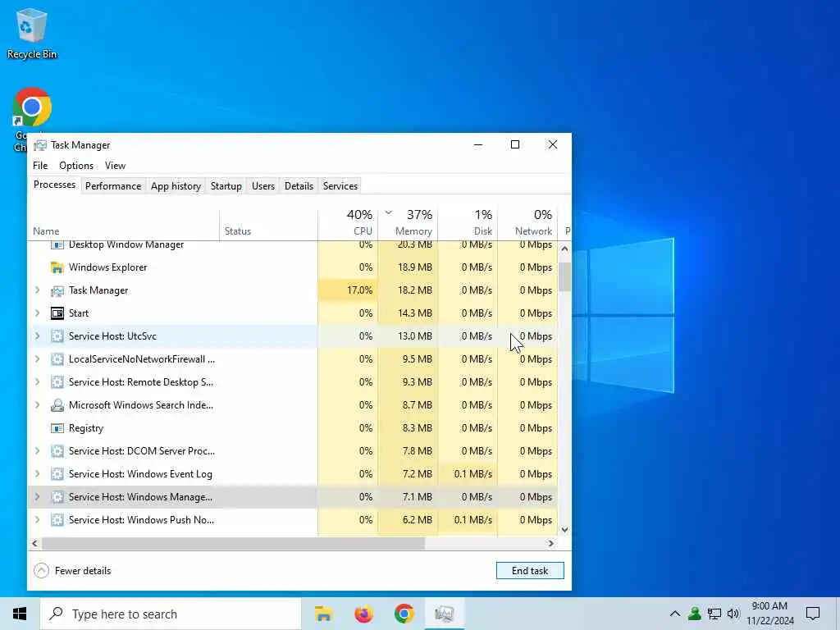840x630 pixels.
Task: Click the Windows Explorer process icon
Action: click(x=57, y=267)
